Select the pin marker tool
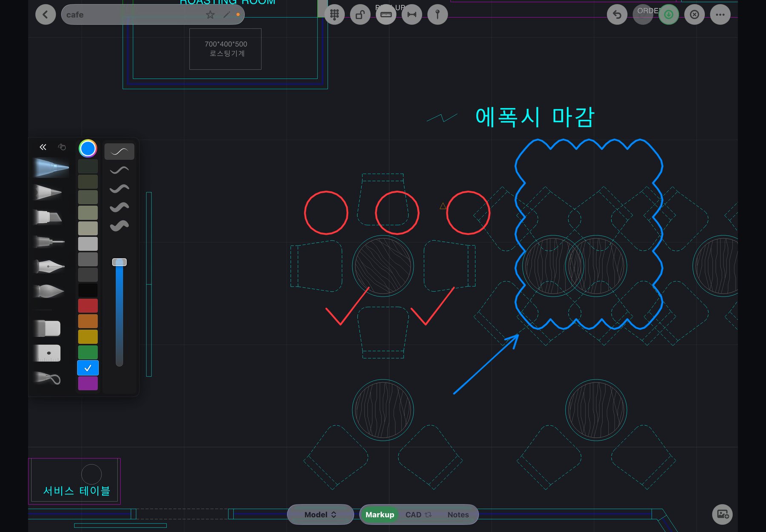The height and width of the screenshot is (532, 766). (437, 15)
